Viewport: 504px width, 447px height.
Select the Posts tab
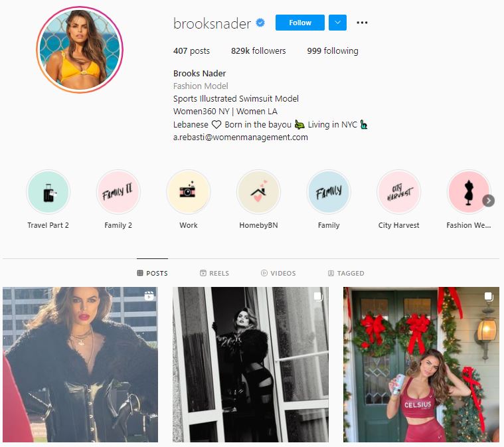pyautogui.click(x=152, y=273)
